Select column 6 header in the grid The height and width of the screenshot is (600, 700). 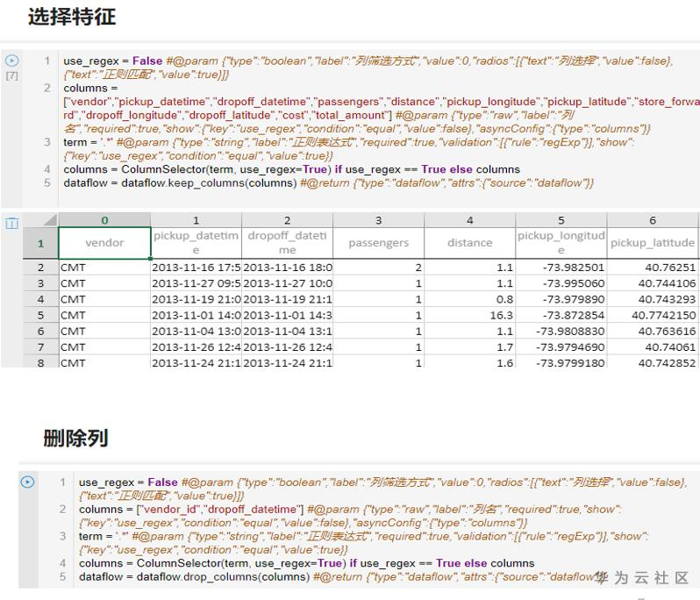click(x=653, y=220)
